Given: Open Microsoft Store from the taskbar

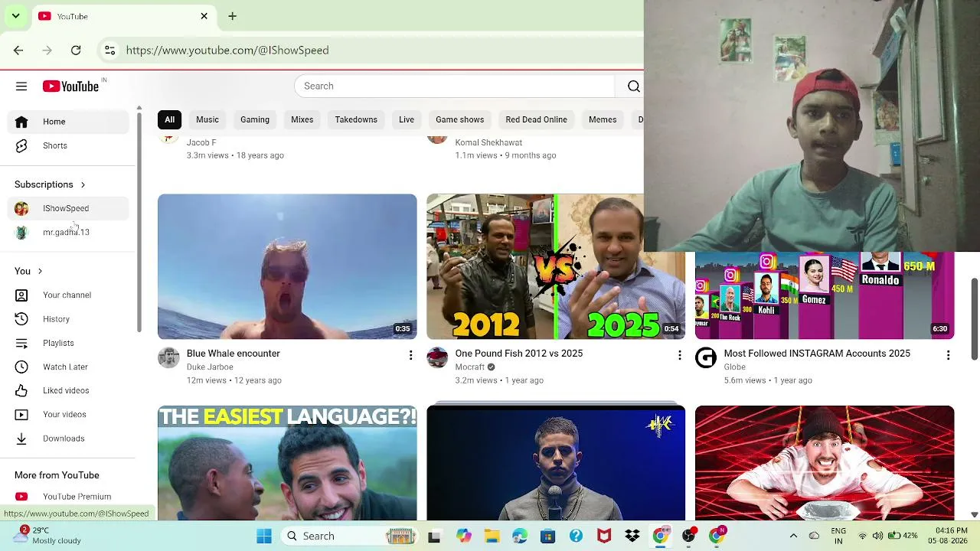Looking at the screenshot, I should point(547,536).
